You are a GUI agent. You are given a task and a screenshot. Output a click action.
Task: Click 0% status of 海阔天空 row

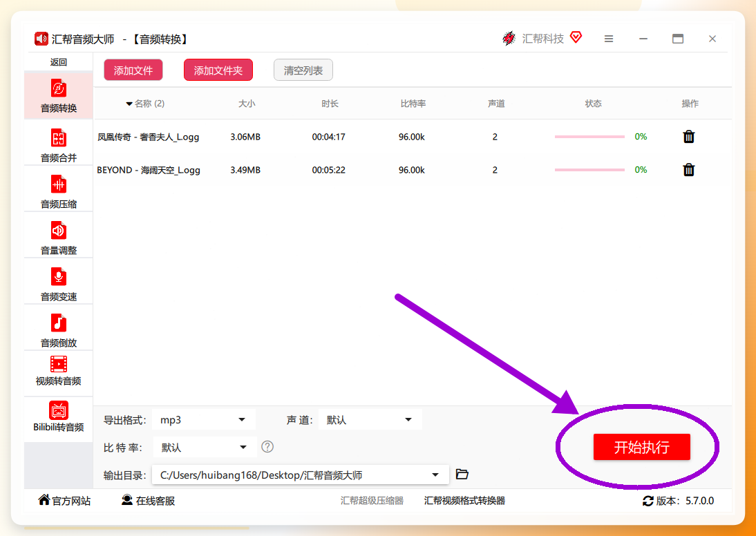pyautogui.click(x=641, y=170)
